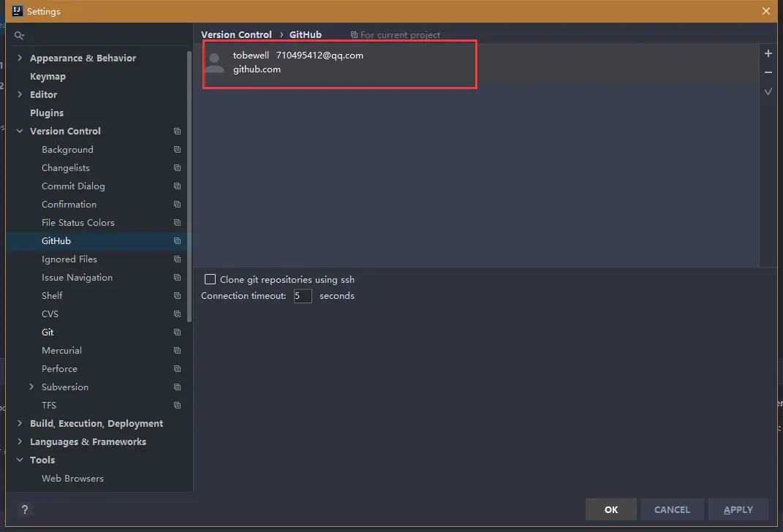Click the settings search field
Screen dimensions: 783x532
pyautogui.click(x=100, y=35)
